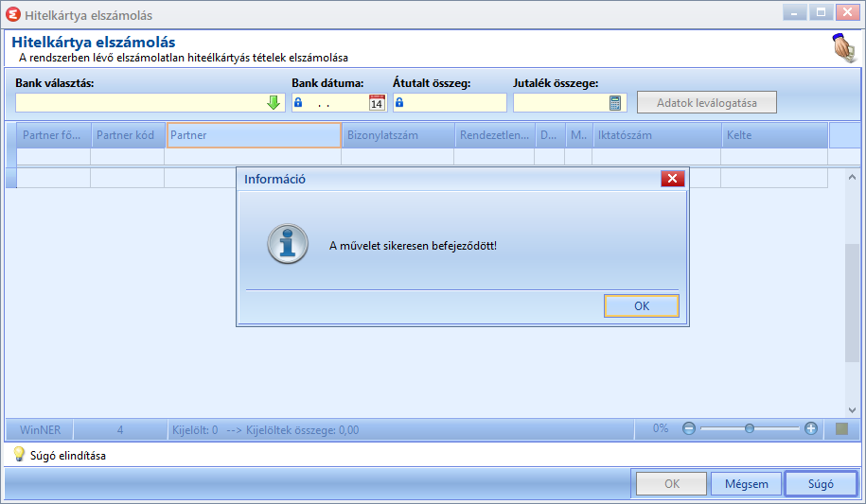Click the blue information dialog icon
The image size is (866, 504).
pyautogui.click(x=287, y=243)
